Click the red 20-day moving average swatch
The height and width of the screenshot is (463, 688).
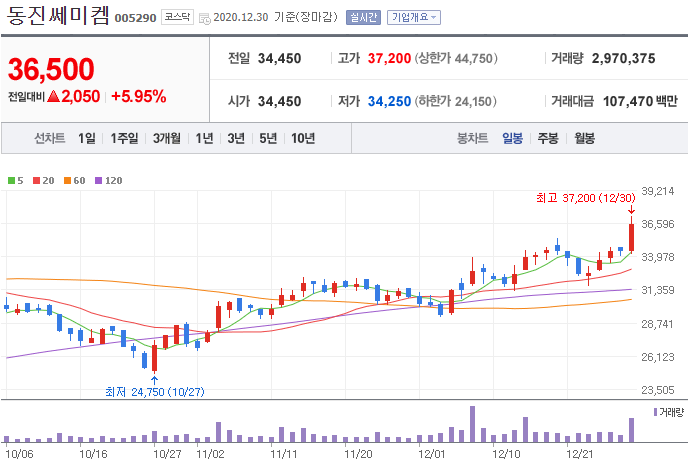point(36,180)
